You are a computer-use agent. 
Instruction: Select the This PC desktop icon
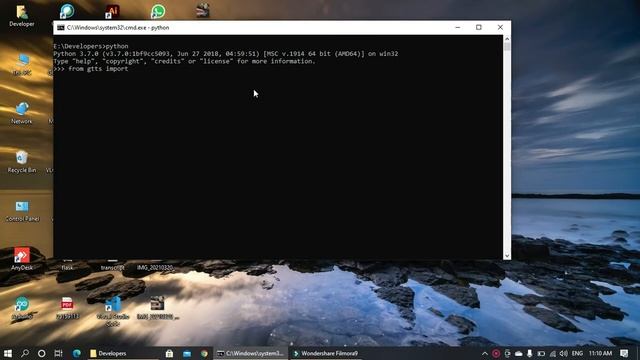tap(22, 65)
